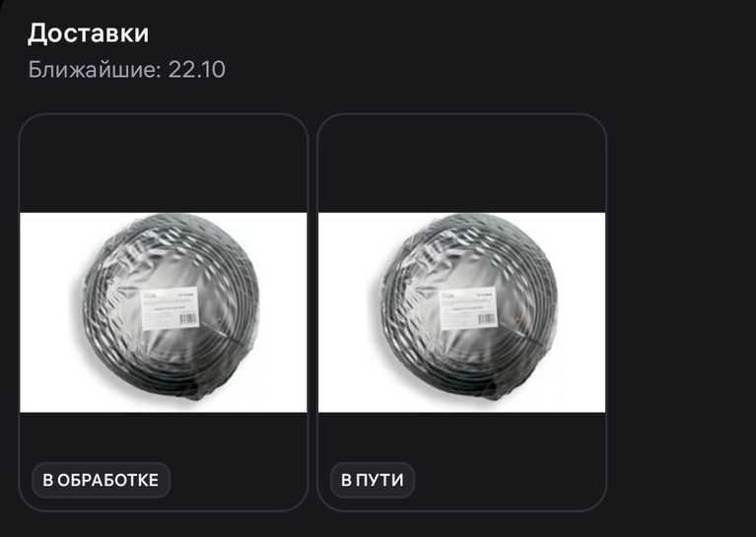756x537 pixels.
Task: View the cable coil image in В ОБРАБОТКЕ card
Action: pyautogui.click(x=163, y=312)
